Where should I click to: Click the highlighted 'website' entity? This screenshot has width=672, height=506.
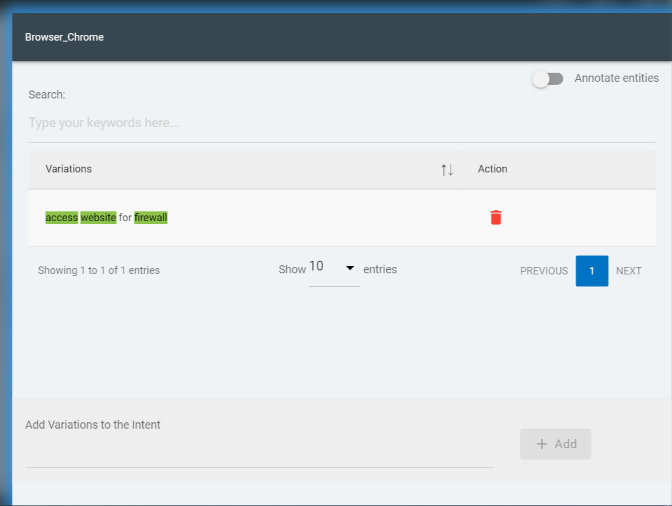tap(98, 218)
